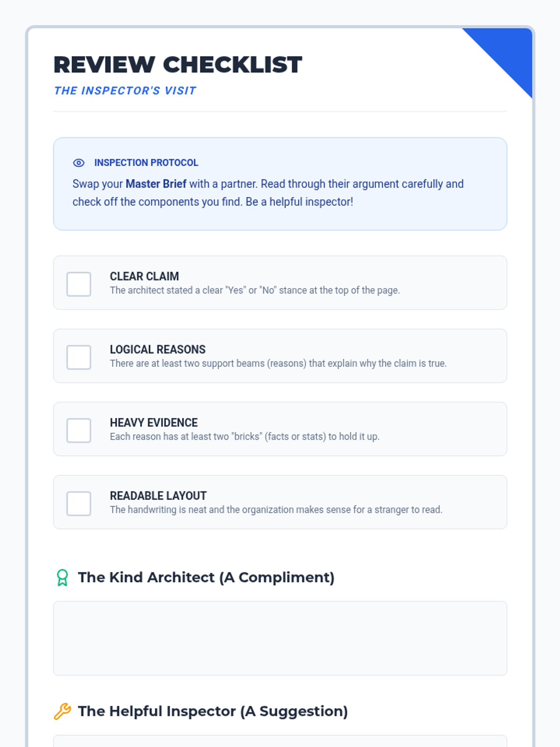Tick the Logical Reasons checkbox
This screenshot has width=560, height=747.
(x=79, y=357)
